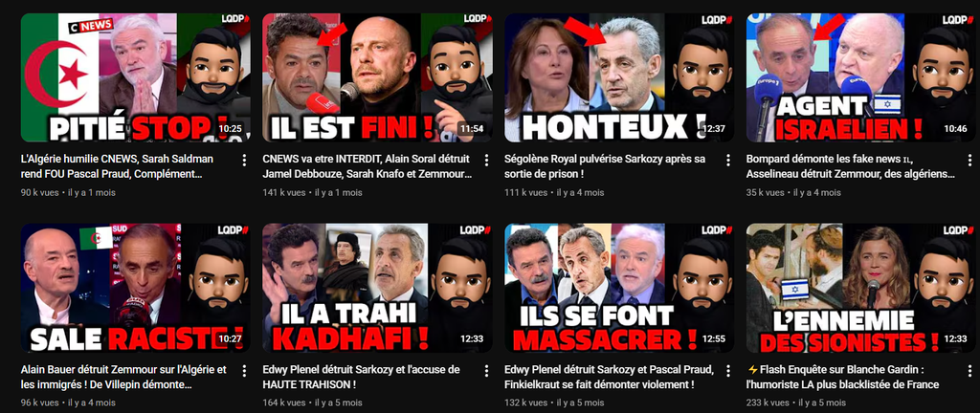980x413 pixels.
Task: Click the 'SALE RACISTE !' thumbnail
Action: pyautogui.click(x=136, y=288)
